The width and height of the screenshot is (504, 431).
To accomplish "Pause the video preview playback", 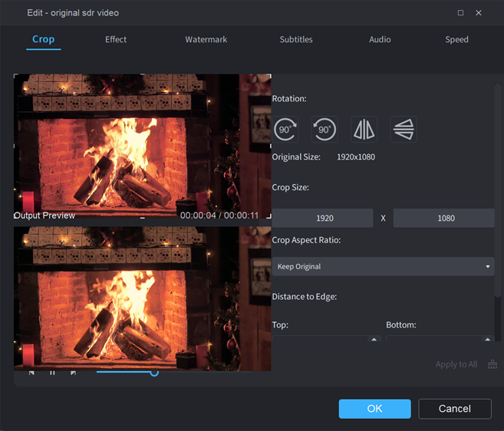I will click(52, 373).
